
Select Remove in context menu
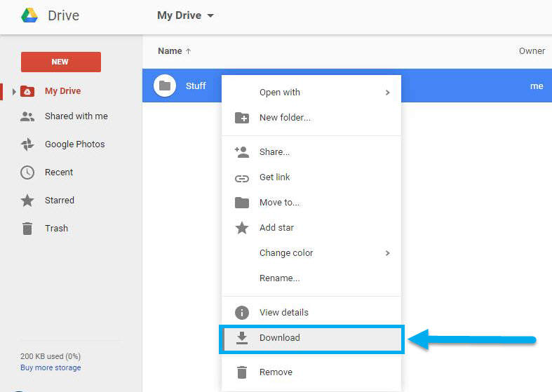311,372
